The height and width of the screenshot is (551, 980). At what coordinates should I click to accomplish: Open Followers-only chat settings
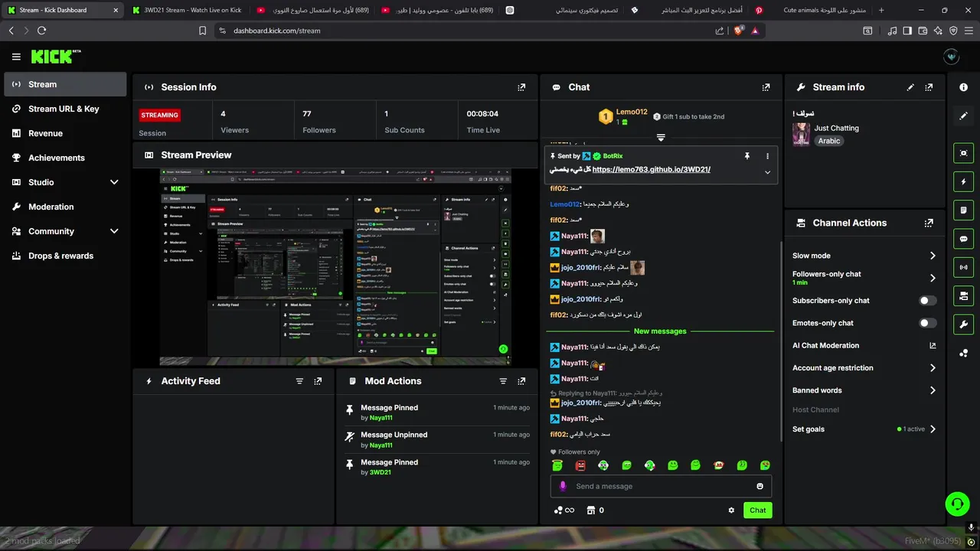[x=864, y=278]
